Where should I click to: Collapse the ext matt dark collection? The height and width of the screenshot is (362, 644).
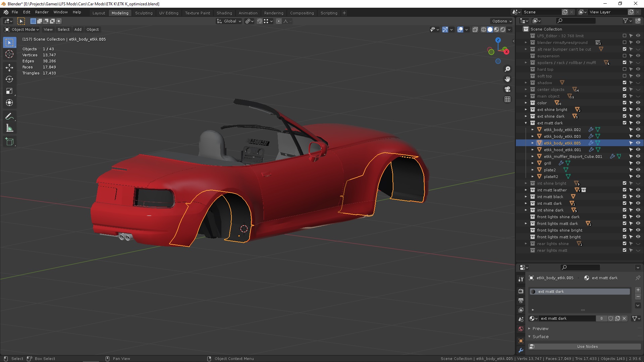point(526,123)
